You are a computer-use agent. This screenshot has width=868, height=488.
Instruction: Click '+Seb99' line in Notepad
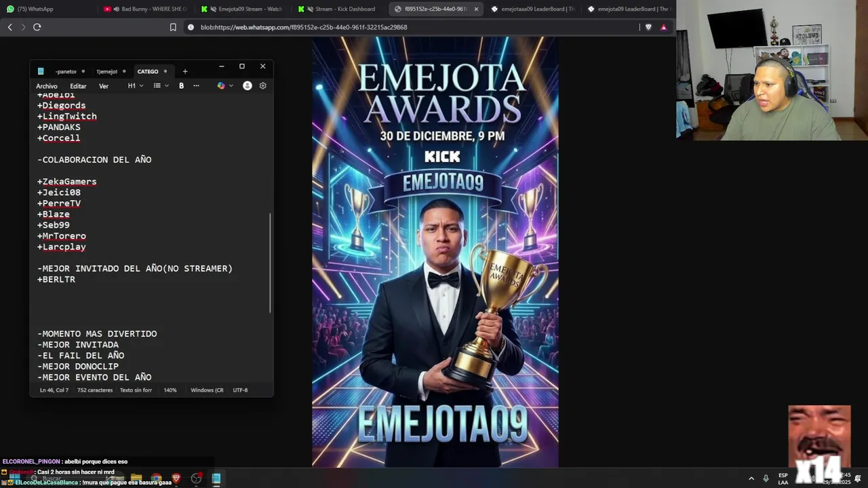pos(53,225)
